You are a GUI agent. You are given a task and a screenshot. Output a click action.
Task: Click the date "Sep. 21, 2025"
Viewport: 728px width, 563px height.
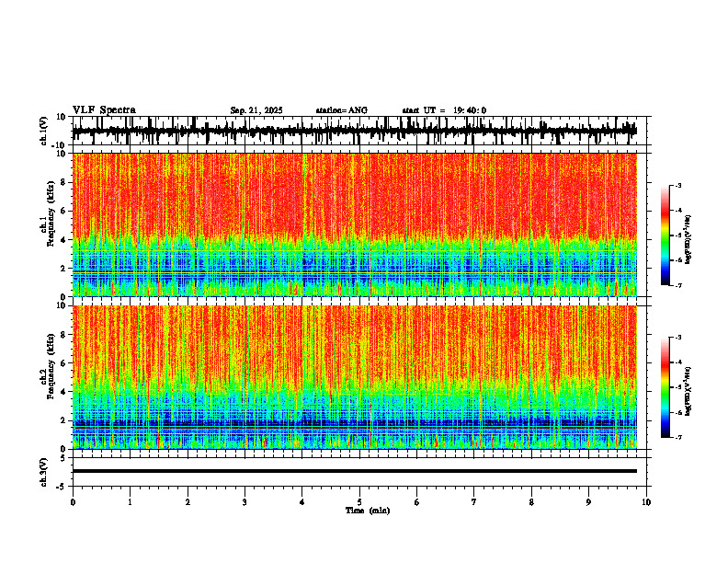256,110
